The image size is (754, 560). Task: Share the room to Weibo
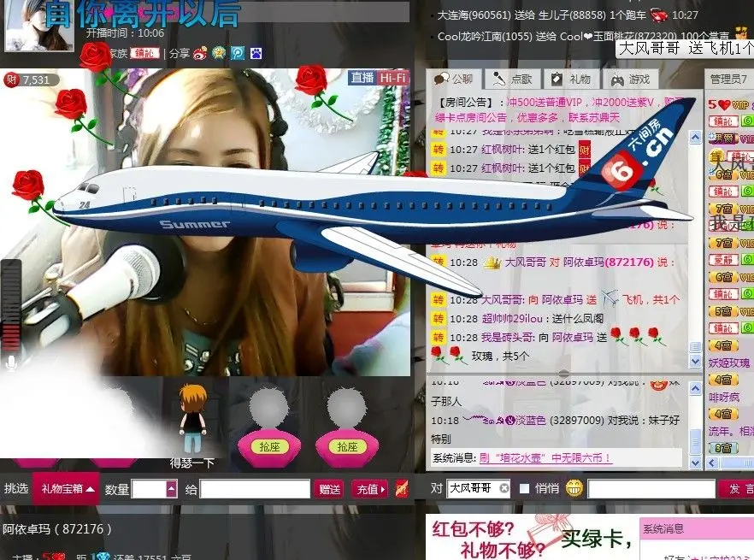click(x=200, y=53)
